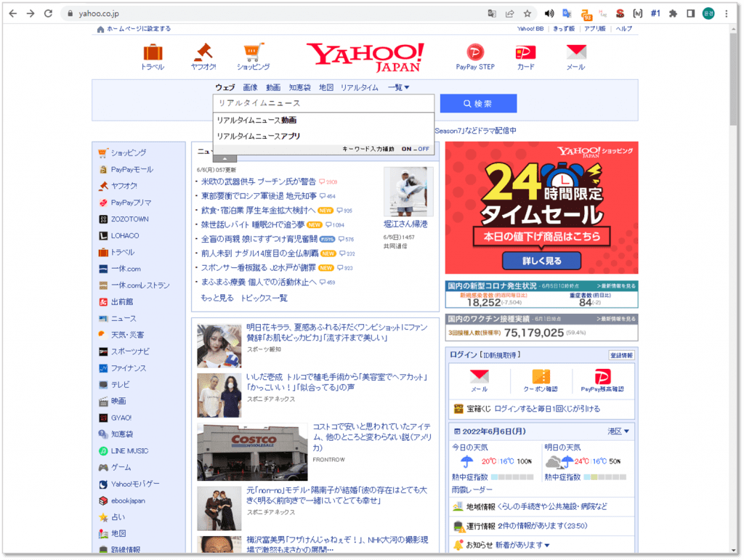Select the 動画 search tab
744x560 pixels.
tap(273, 87)
